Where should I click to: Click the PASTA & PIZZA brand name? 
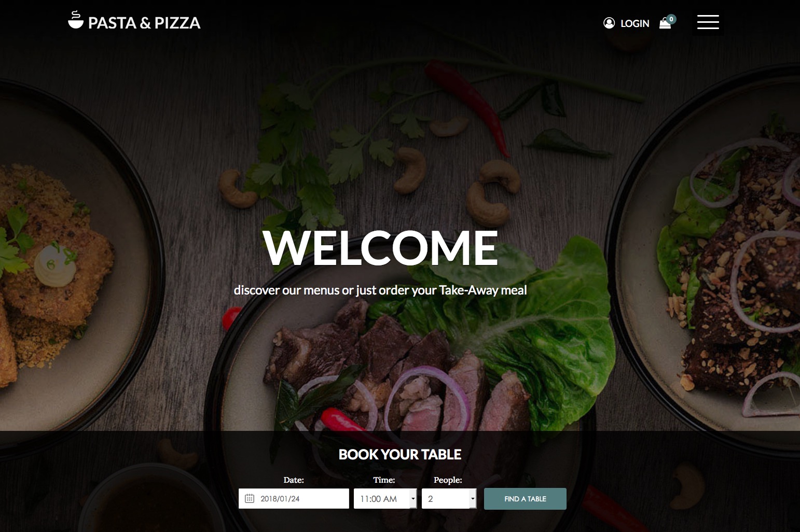(144, 23)
